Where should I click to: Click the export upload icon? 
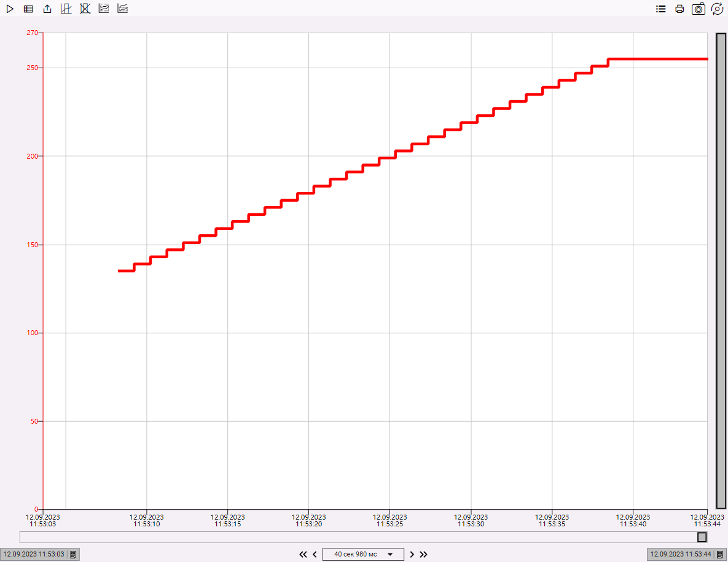47,9
